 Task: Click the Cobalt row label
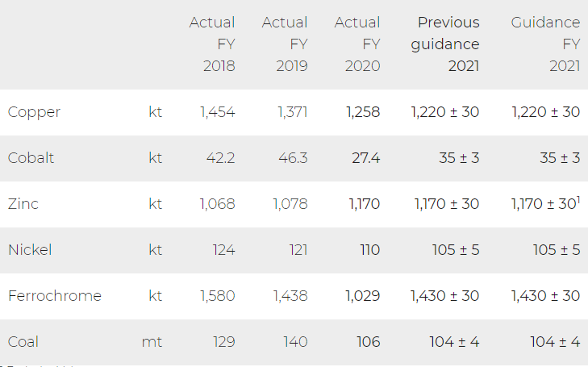[x=31, y=158]
